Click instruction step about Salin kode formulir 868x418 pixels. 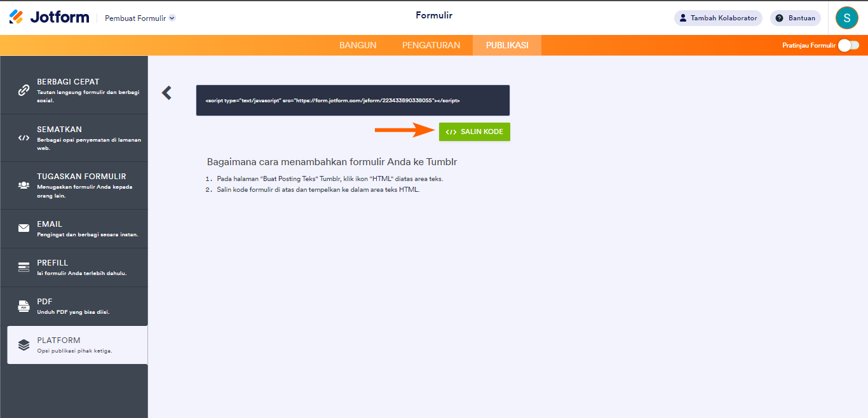pos(318,189)
